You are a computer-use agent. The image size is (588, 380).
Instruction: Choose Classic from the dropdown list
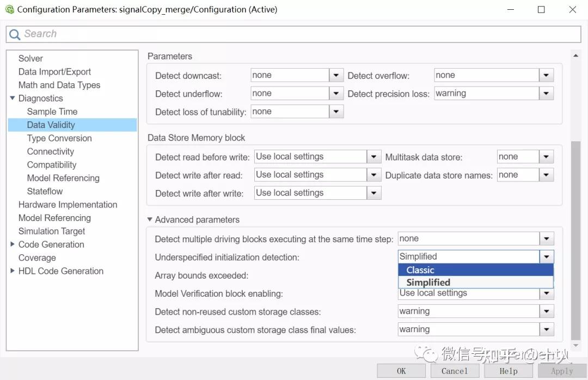(475, 270)
